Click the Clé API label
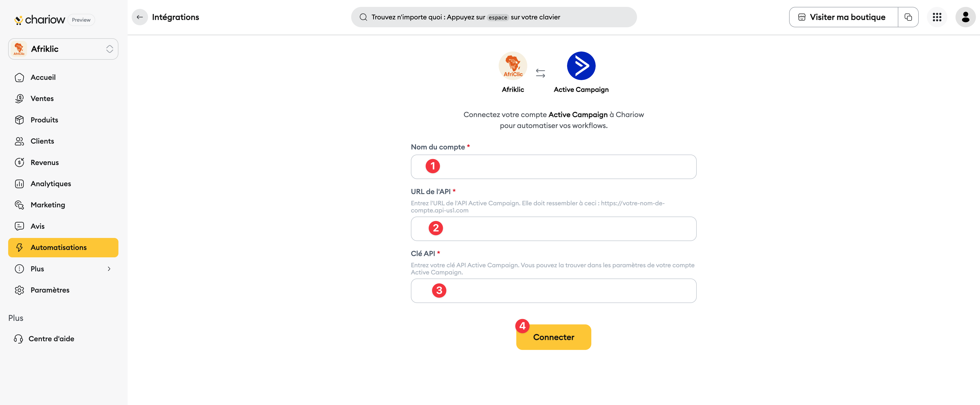The height and width of the screenshot is (405, 980). pyautogui.click(x=423, y=253)
